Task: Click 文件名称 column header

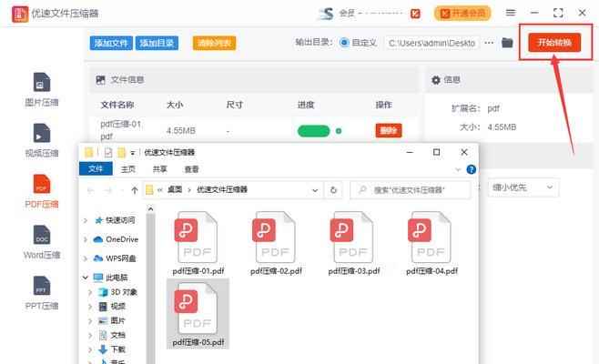Action: pyautogui.click(x=117, y=105)
